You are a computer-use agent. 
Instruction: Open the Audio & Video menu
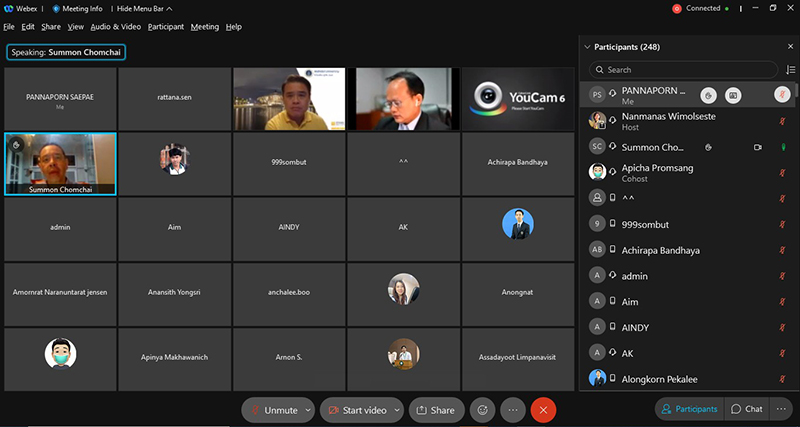coord(116,27)
